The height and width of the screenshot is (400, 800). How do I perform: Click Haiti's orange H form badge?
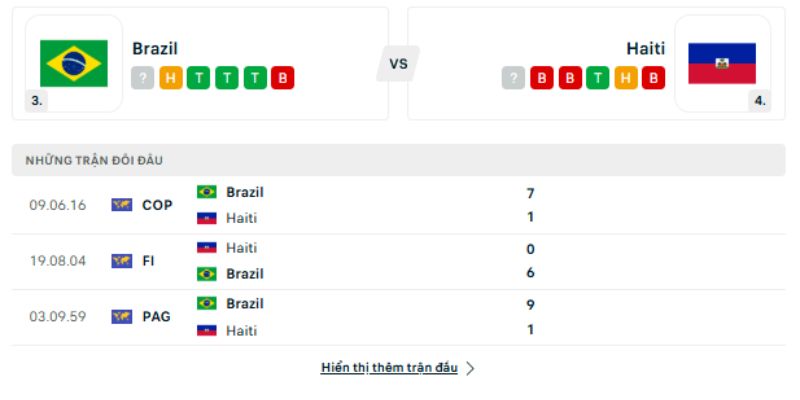click(626, 78)
